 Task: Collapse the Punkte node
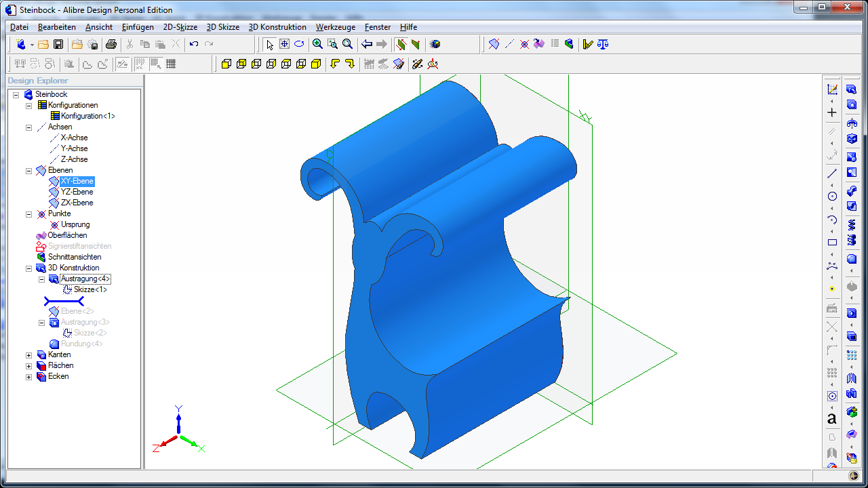point(28,213)
